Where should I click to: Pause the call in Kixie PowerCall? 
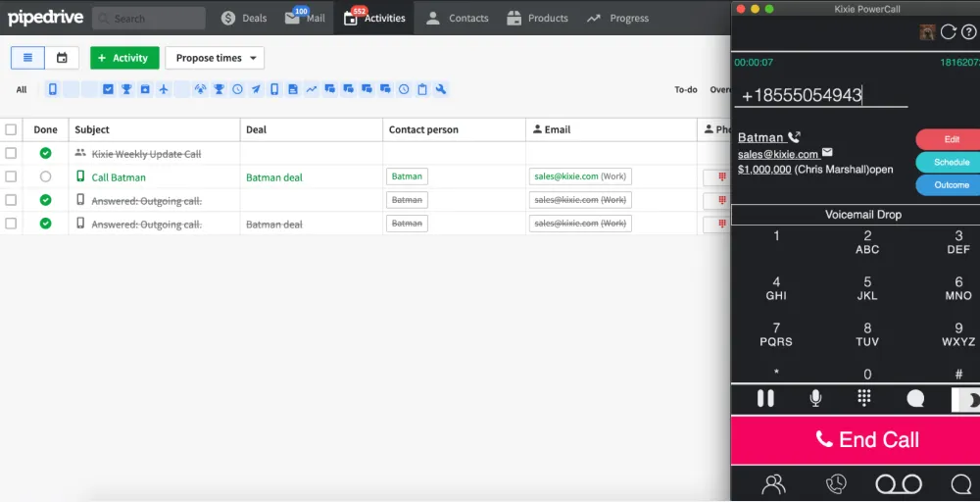(765, 398)
